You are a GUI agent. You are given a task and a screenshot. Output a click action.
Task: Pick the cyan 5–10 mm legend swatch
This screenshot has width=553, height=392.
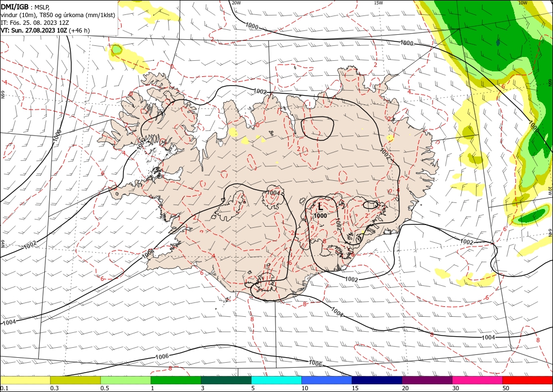276,380
